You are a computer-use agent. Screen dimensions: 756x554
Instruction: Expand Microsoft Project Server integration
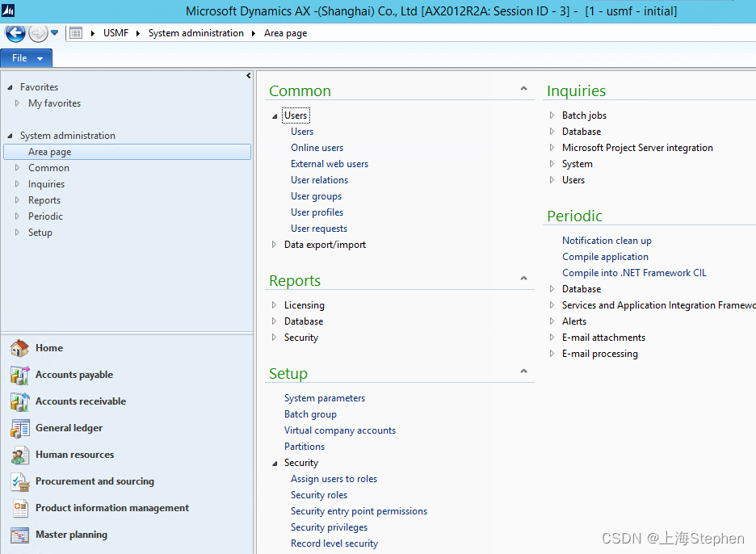click(552, 148)
